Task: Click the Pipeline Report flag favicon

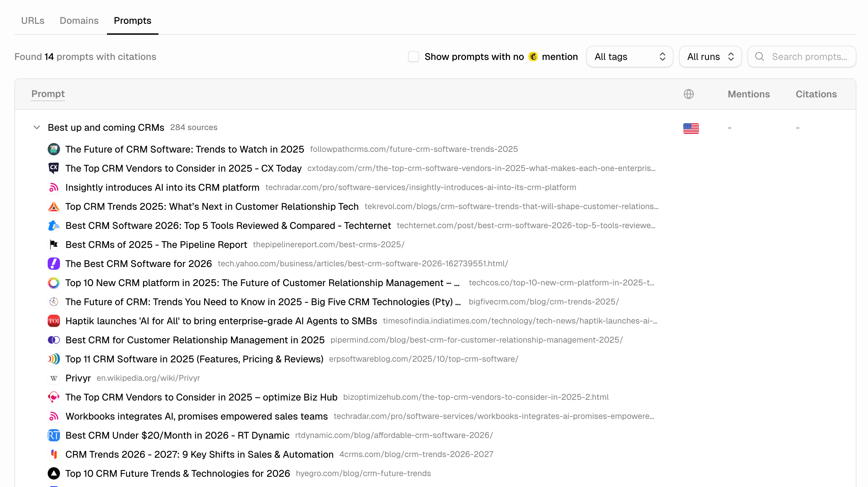Action: coord(54,245)
